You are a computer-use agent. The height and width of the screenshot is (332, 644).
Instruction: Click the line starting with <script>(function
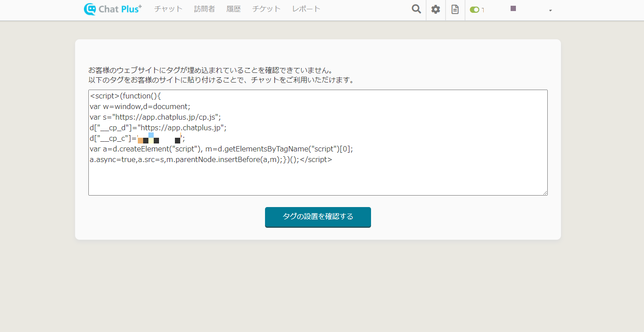[x=126, y=96]
